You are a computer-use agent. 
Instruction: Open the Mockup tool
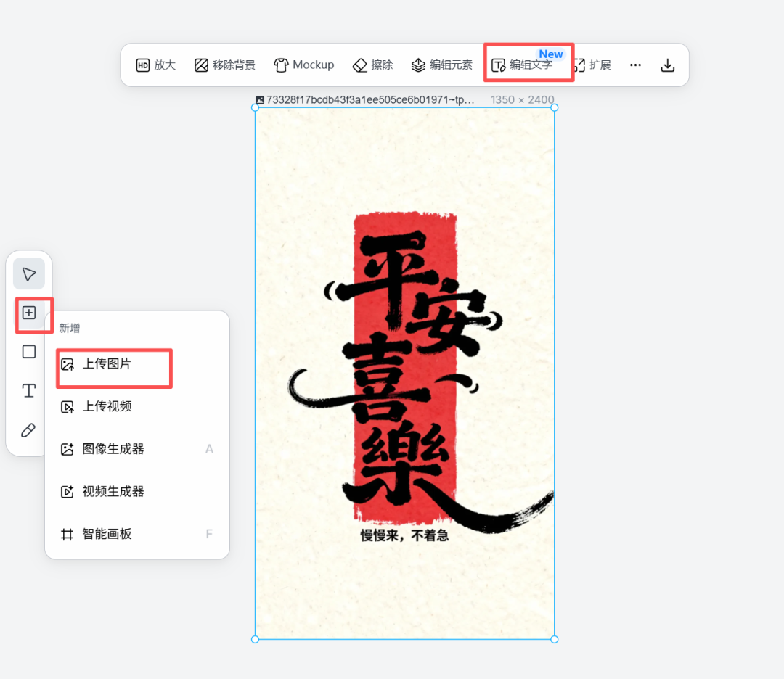pyautogui.click(x=304, y=65)
